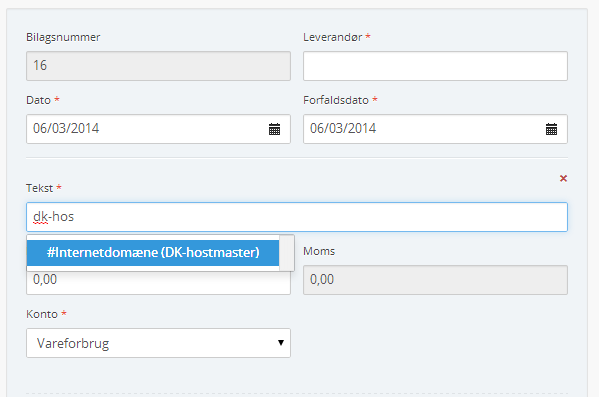This screenshot has width=599, height=397.
Task: Click the Forfaldsdato label
Action: coord(336,100)
